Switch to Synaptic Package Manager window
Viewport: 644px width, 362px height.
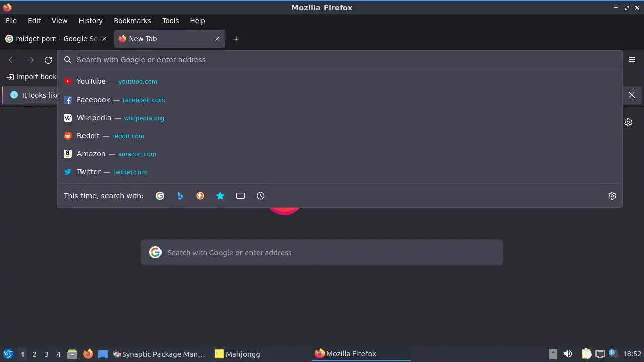coord(159,354)
